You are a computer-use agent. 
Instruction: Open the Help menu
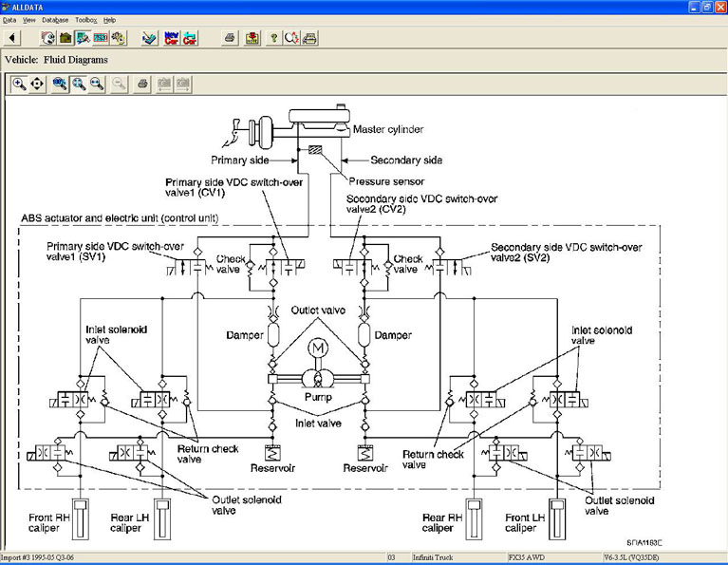110,20
